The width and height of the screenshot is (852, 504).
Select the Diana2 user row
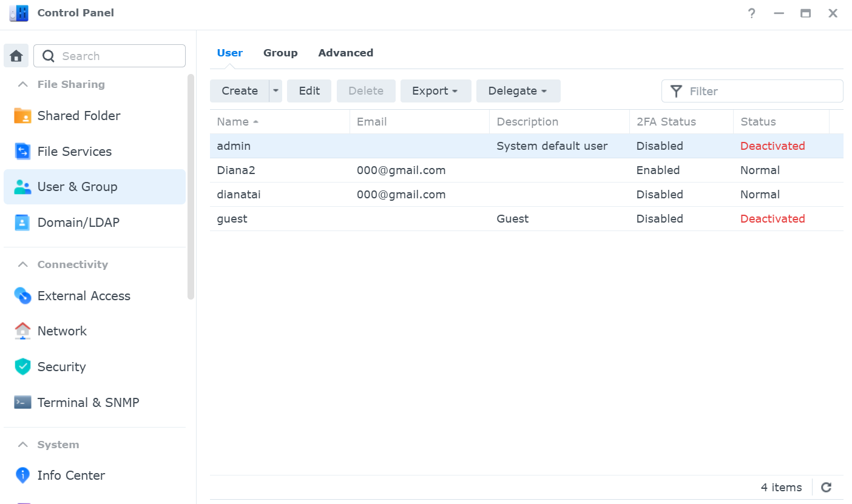(527, 170)
